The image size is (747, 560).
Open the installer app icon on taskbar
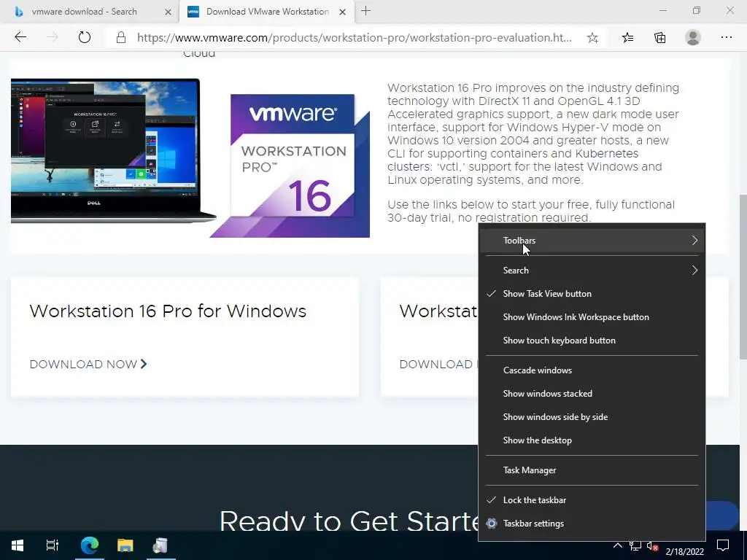tap(160, 545)
